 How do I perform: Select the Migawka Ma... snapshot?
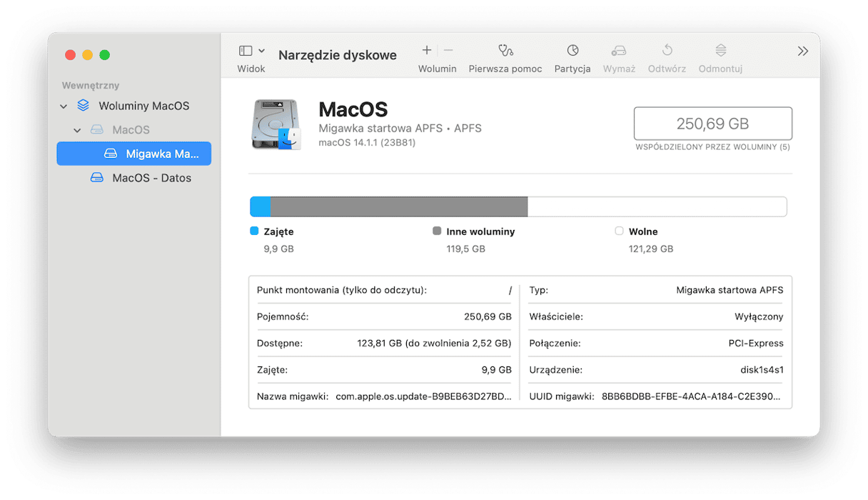[x=134, y=154]
